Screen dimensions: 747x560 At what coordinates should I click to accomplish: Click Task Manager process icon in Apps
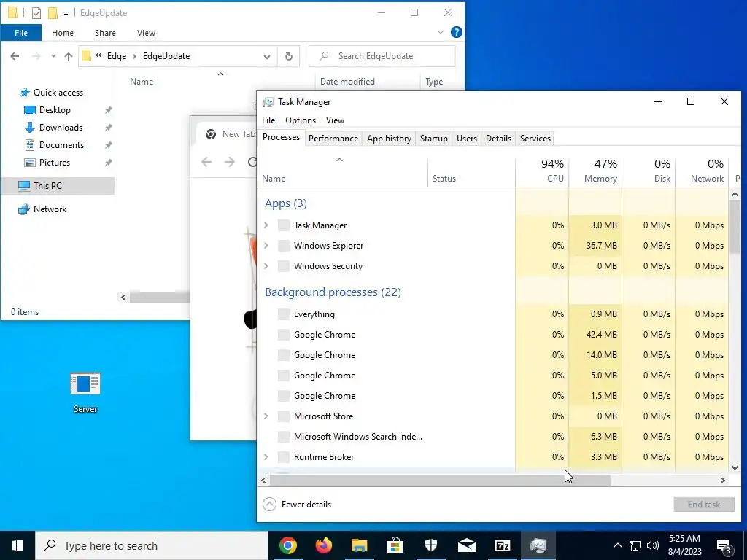tap(284, 225)
